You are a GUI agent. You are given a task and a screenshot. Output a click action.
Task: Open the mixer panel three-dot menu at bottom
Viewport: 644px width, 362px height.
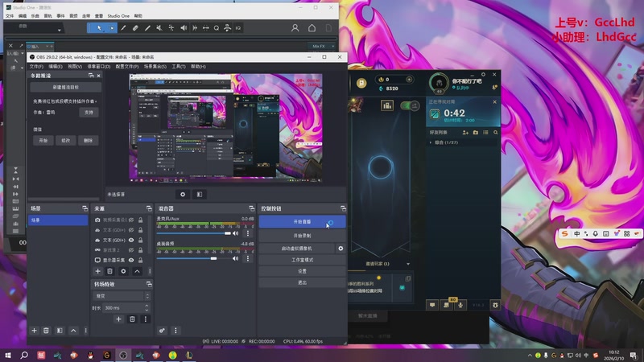175,331
